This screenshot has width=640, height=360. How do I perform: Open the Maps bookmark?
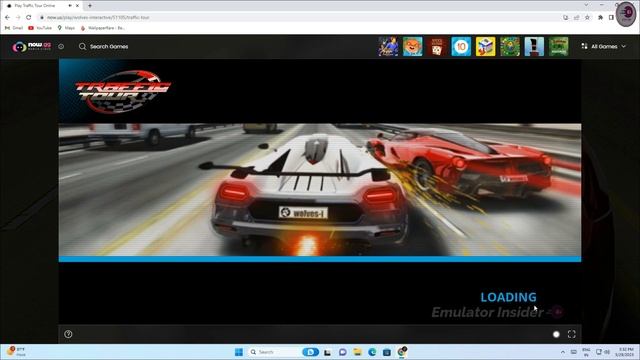pos(66,28)
